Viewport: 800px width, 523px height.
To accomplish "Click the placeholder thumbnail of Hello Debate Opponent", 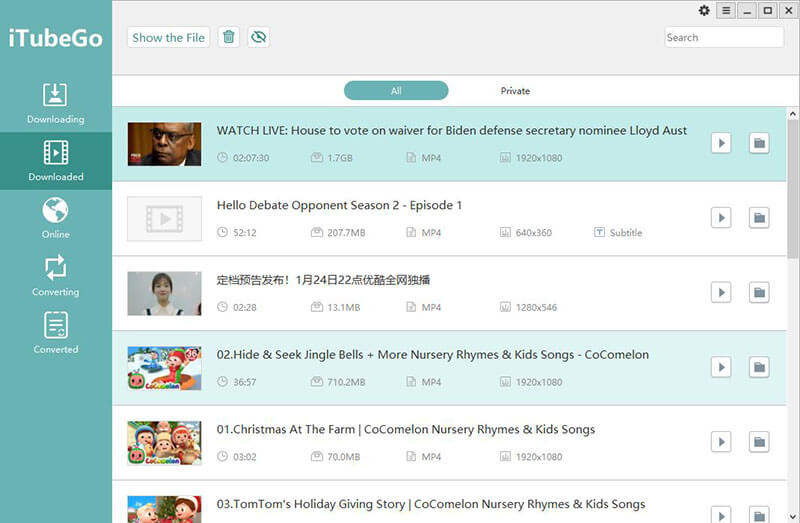I will 164,218.
